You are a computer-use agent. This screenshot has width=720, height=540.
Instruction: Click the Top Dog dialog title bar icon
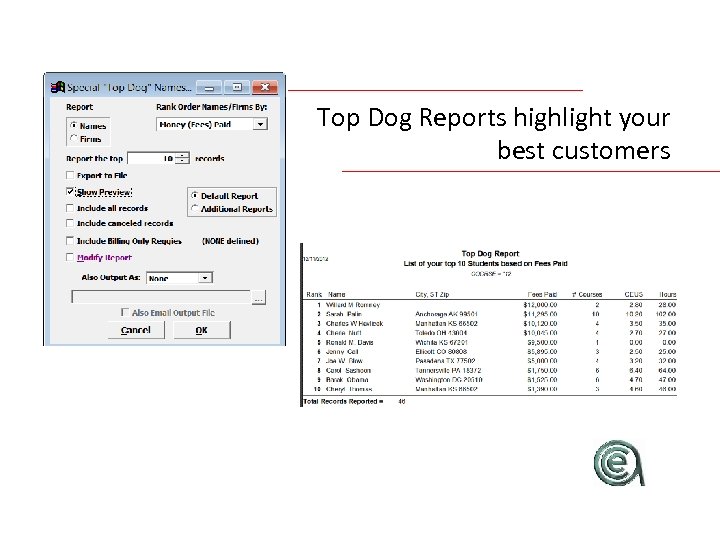tap(57, 87)
